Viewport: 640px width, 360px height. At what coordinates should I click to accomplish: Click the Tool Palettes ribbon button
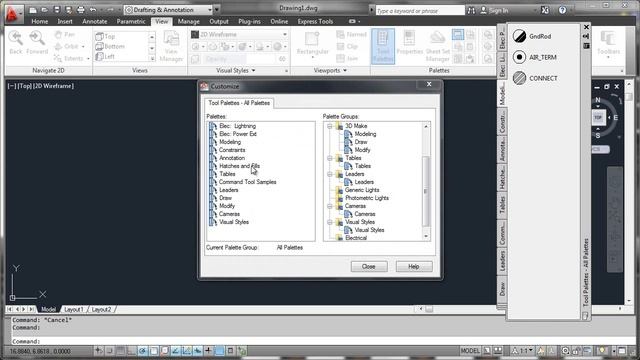[383, 47]
